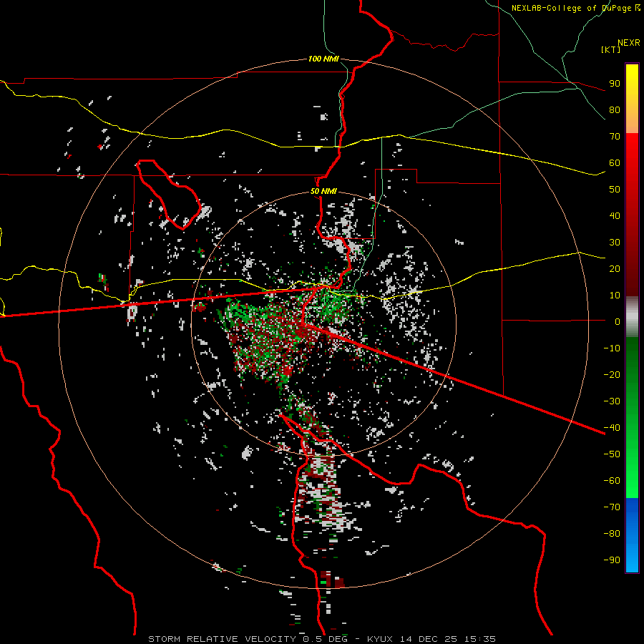
Task: Click the 50 value on the velocity scale
Action: click(x=615, y=190)
